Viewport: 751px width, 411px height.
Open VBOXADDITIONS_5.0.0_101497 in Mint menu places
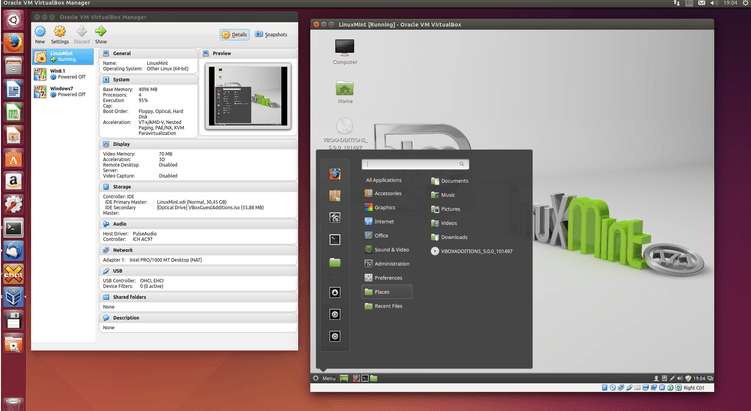coord(472,251)
